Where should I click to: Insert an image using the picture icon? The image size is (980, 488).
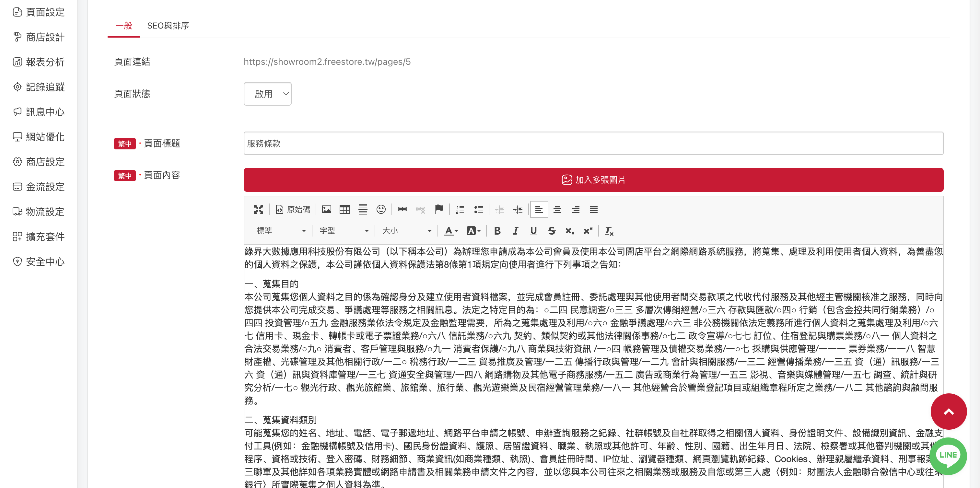pyautogui.click(x=326, y=209)
